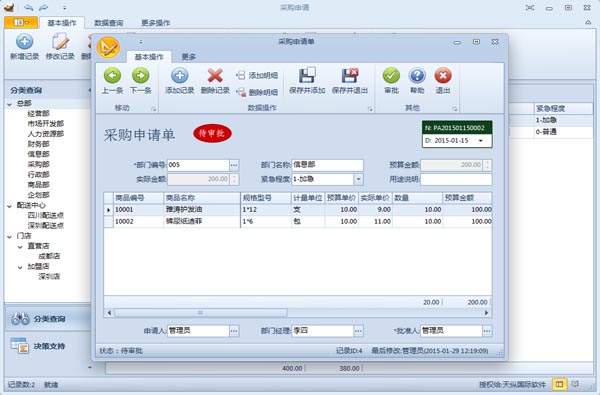Collapse the main window ribbon arrow
The height and width of the screenshot is (395, 600).
[588, 23]
